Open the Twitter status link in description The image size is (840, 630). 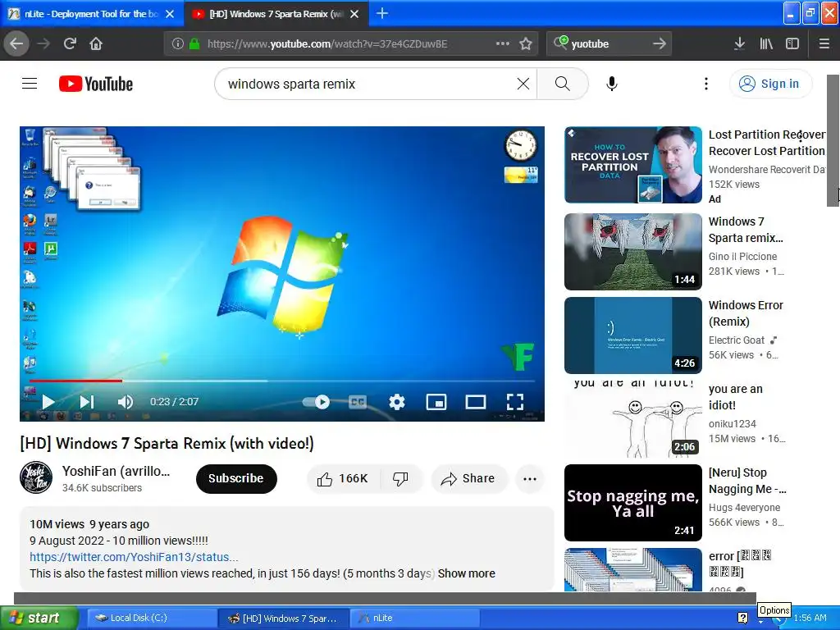pyautogui.click(x=134, y=557)
